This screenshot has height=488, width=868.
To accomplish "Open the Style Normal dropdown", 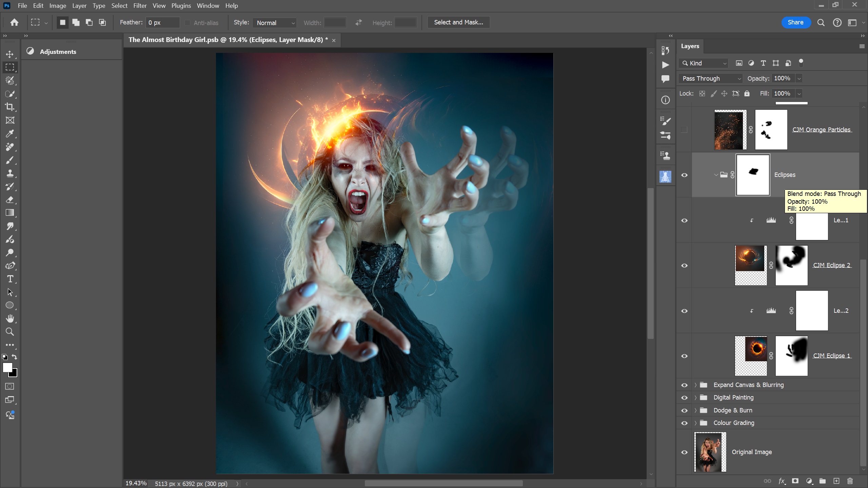I will [x=275, y=23].
